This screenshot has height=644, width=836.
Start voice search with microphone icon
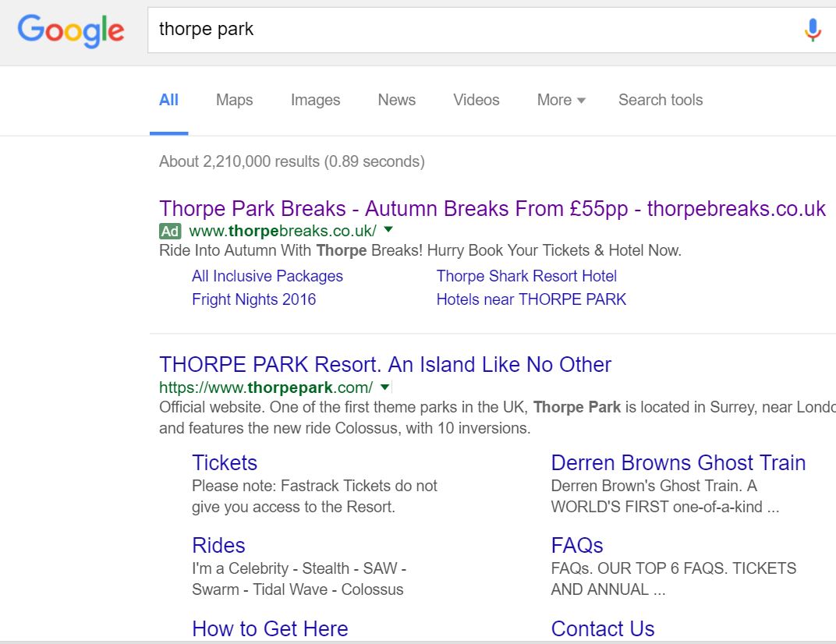(813, 30)
